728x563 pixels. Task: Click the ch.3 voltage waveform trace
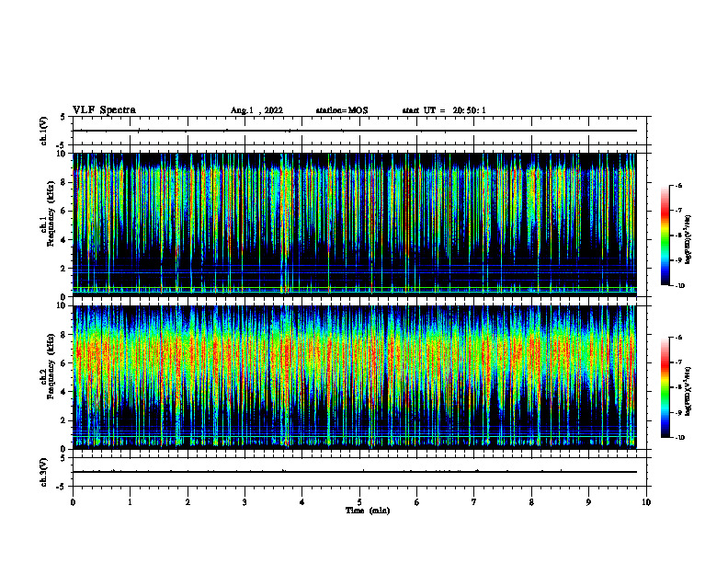coord(354,472)
